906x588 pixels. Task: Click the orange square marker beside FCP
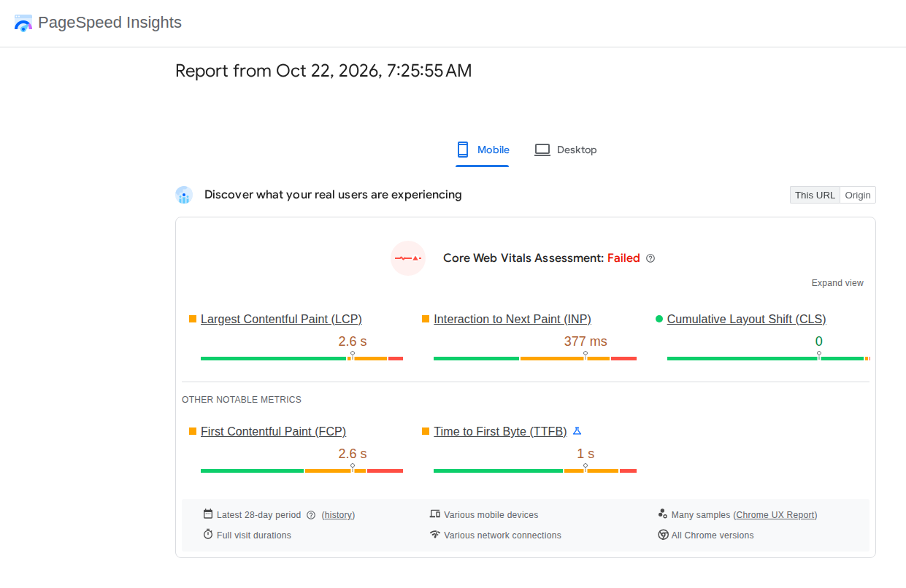click(193, 431)
